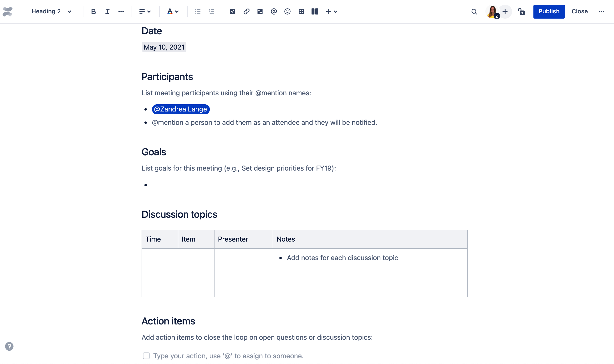Insert an image or file
The height and width of the screenshot is (364, 614).
point(260,11)
